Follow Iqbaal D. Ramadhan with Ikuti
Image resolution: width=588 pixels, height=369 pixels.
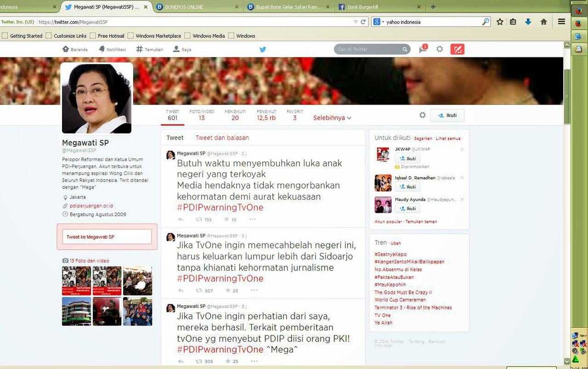click(x=407, y=187)
